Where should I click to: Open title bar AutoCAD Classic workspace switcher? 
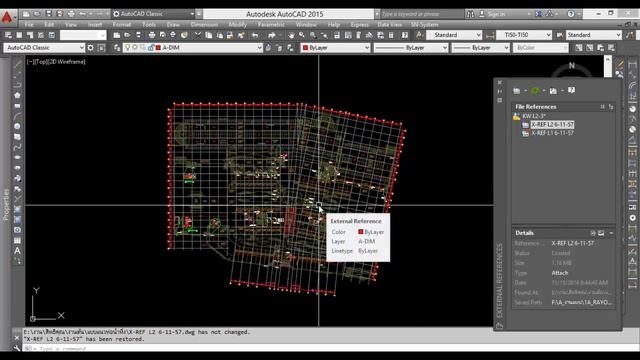click(x=153, y=14)
